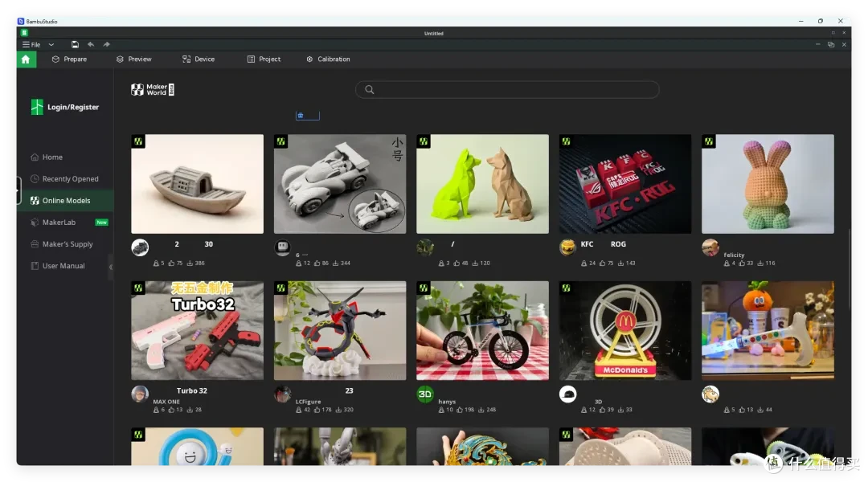This screenshot has height=482, width=868.
Task: Click the green Home tab icon
Action: click(x=26, y=59)
